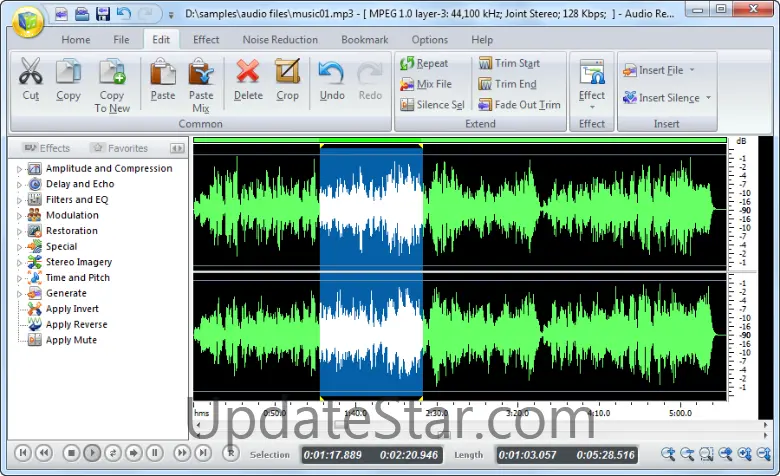The height and width of the screenshot is (476, 780).
Task: Click the red Delete X icon
Action: (x=248, y=71)
